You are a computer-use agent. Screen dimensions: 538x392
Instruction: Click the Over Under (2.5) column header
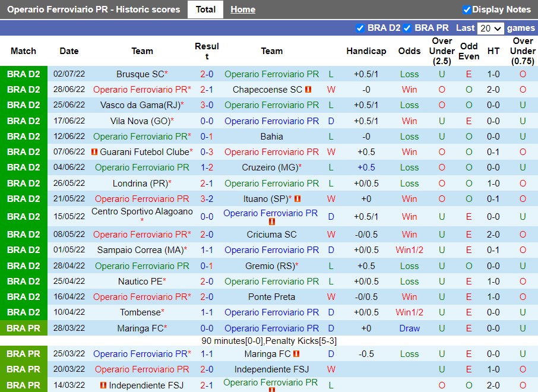point(442,51)
